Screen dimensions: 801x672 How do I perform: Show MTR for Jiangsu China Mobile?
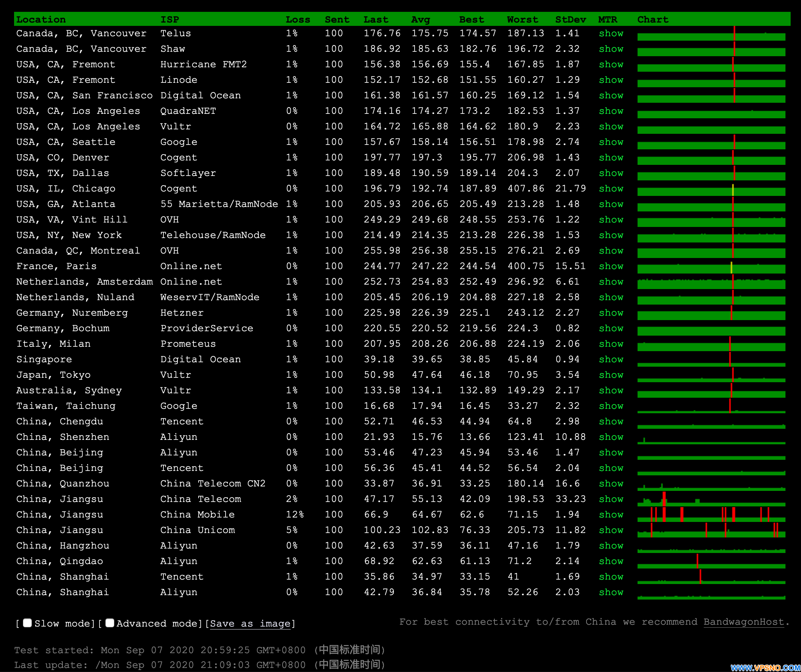pyautogui.click(x=611, y=515)
